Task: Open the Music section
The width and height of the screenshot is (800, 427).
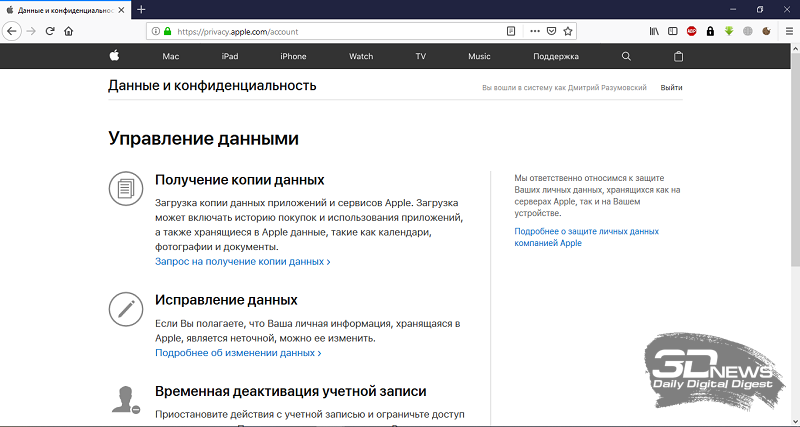Action: 479,56
